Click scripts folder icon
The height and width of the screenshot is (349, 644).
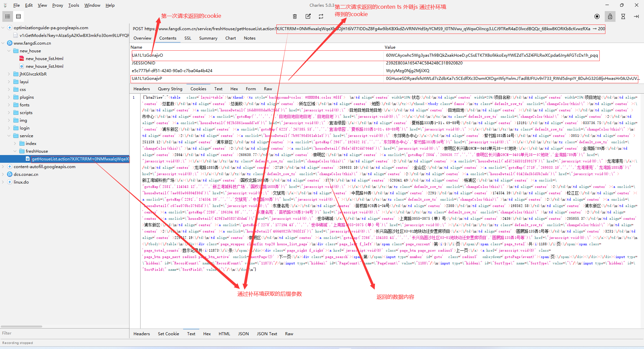pos(16,112)
